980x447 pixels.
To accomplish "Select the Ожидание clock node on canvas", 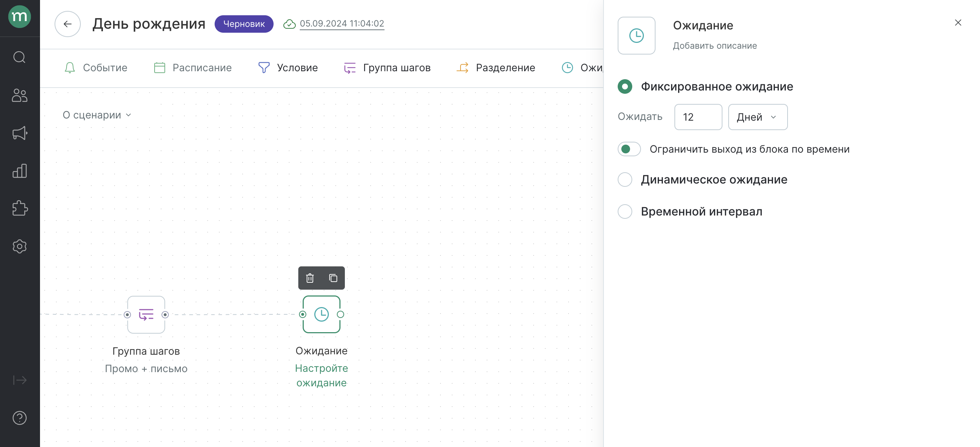I will tap(322, 314).
